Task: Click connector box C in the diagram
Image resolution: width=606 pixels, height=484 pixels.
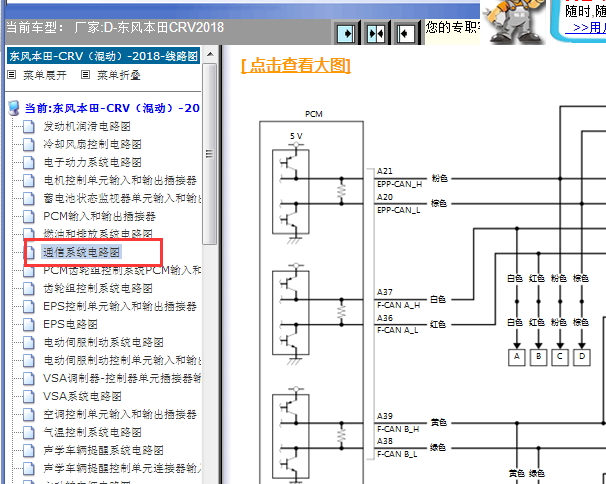Action: pyautogui.click(x=560, y=357)
